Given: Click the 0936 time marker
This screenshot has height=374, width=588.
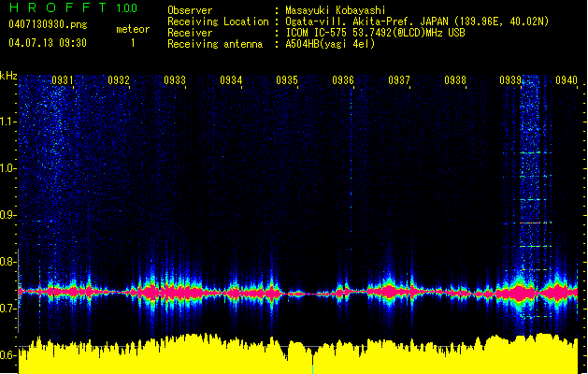Looking at the screenshot, I should pyautogui.click(x=343, y=80).
